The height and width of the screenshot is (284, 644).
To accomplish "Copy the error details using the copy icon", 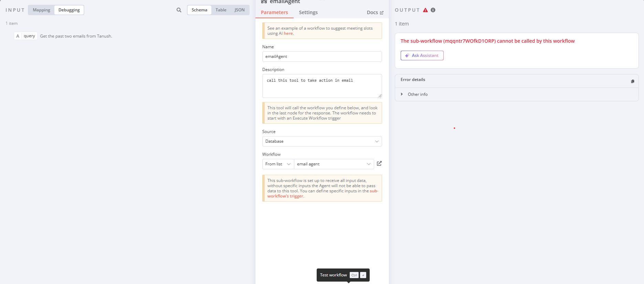I will pyautogui.click(x=633, y=81).
